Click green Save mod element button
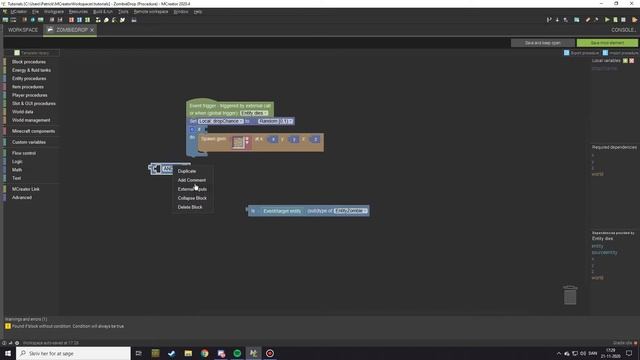The width and height of the screenshot is (640, 360). pyautogui.click(x=607, y=43)
